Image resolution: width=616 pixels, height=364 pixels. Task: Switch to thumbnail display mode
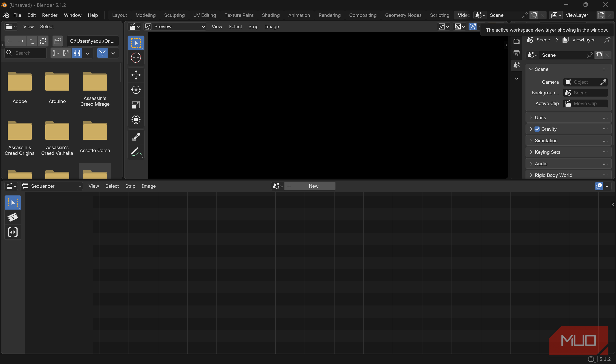point(77,53)
